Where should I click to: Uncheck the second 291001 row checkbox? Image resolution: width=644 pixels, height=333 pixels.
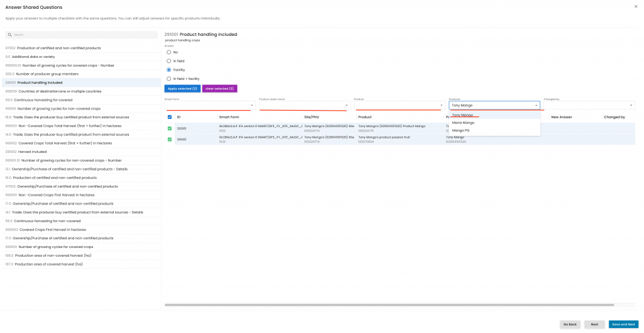pos(169,139)
